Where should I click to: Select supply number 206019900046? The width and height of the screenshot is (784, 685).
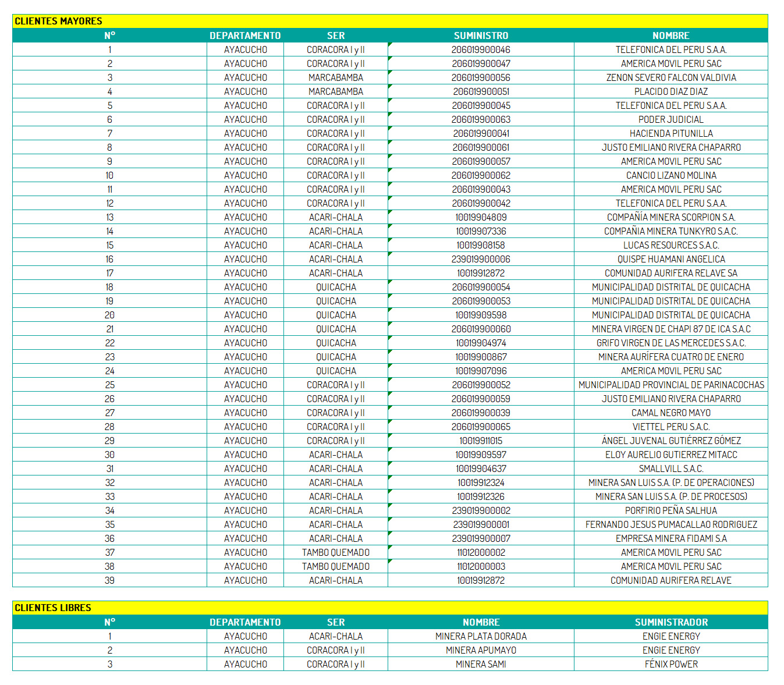[481, 49]
